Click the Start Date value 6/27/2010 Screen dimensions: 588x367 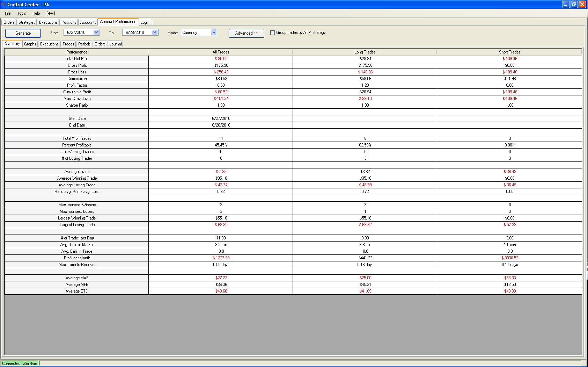[221, 118]
